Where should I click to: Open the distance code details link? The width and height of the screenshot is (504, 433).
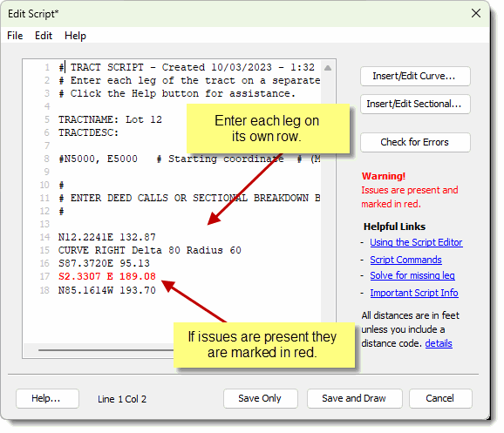(439, 343)
